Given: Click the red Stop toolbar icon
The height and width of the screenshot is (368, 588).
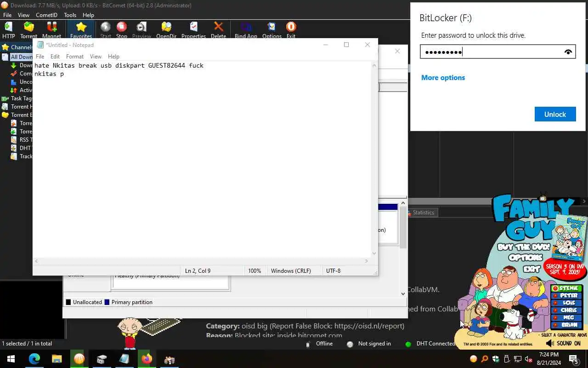Looking at the screenshot, I should 122,30.
